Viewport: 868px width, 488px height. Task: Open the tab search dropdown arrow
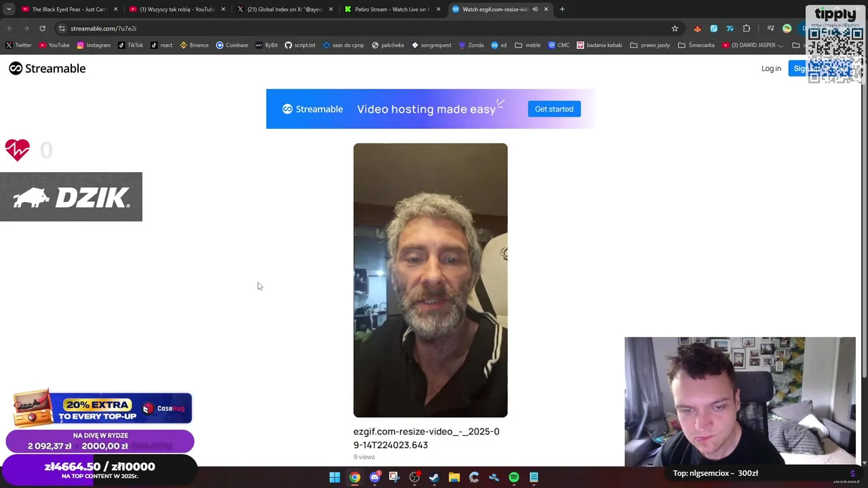[x=9, y=9]
